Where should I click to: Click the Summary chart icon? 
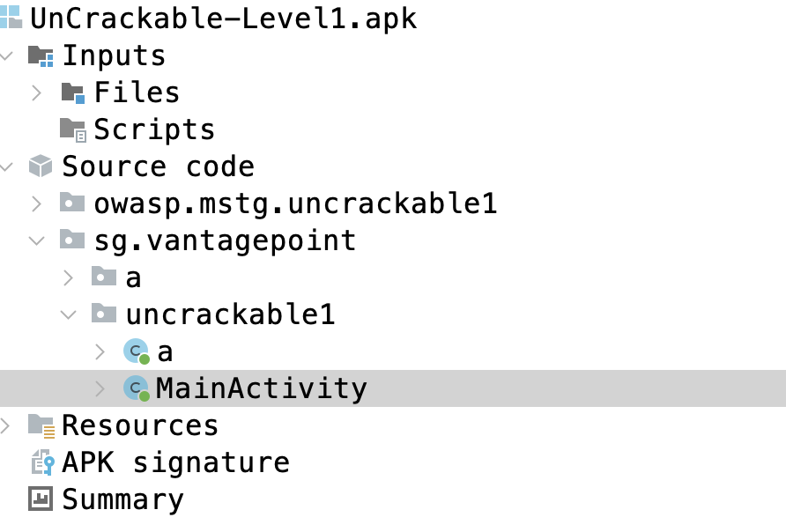(41, 499)
